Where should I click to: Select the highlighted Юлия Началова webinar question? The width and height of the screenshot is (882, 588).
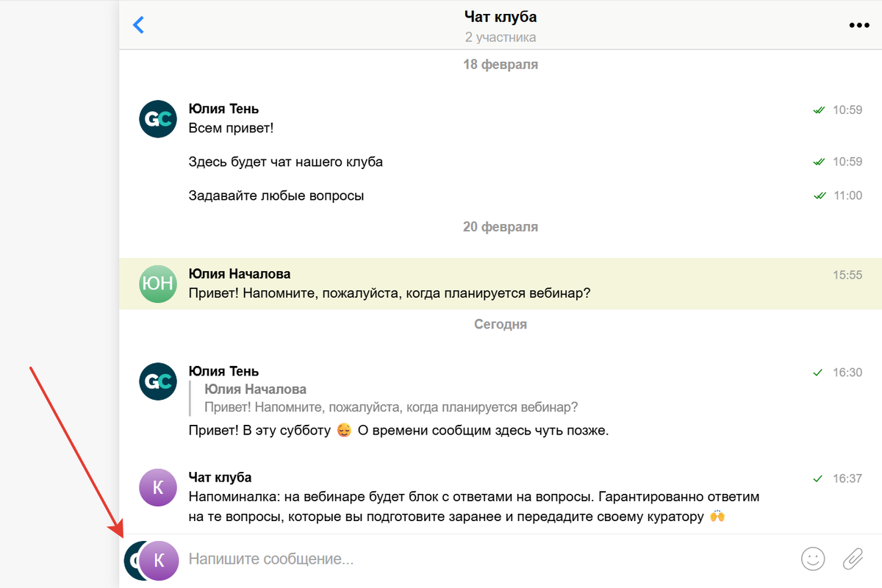[390, 293]
